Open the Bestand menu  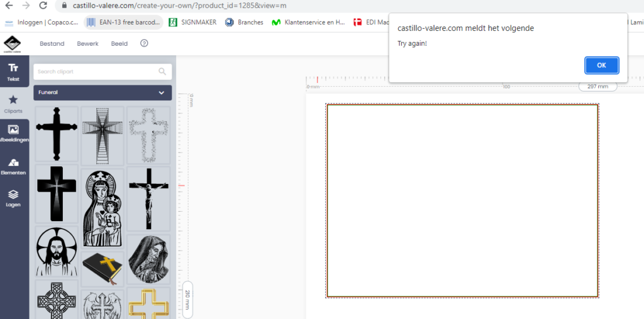pyautogui.click(x=52, y=44)
